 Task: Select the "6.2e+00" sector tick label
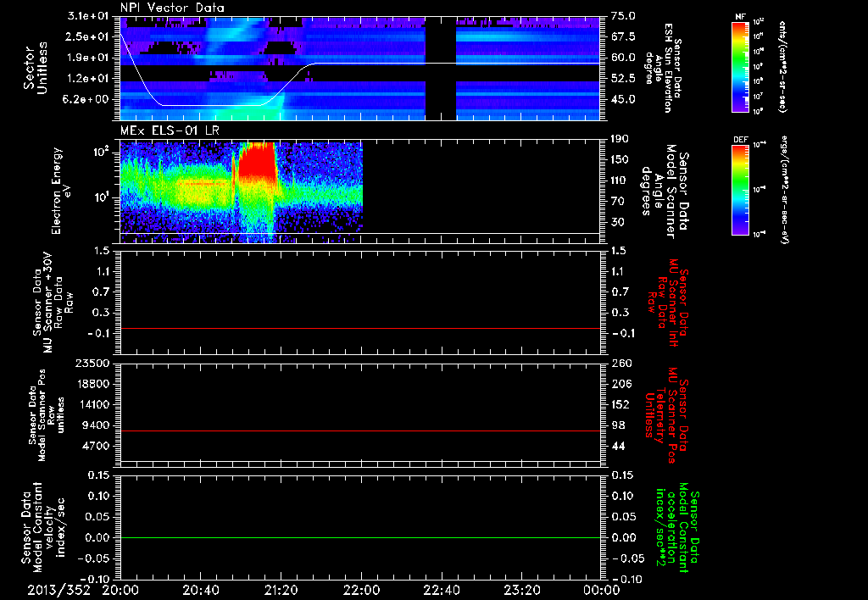pos(87,99)
